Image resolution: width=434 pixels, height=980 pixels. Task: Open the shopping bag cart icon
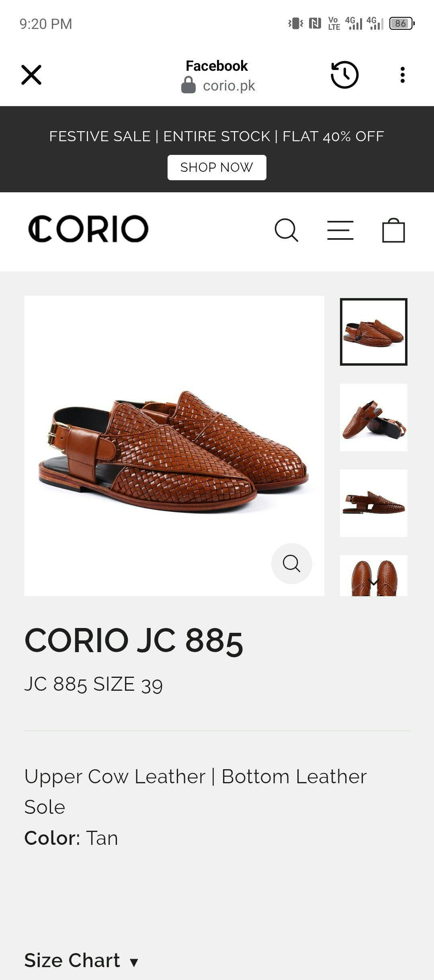tap(393, 230)
